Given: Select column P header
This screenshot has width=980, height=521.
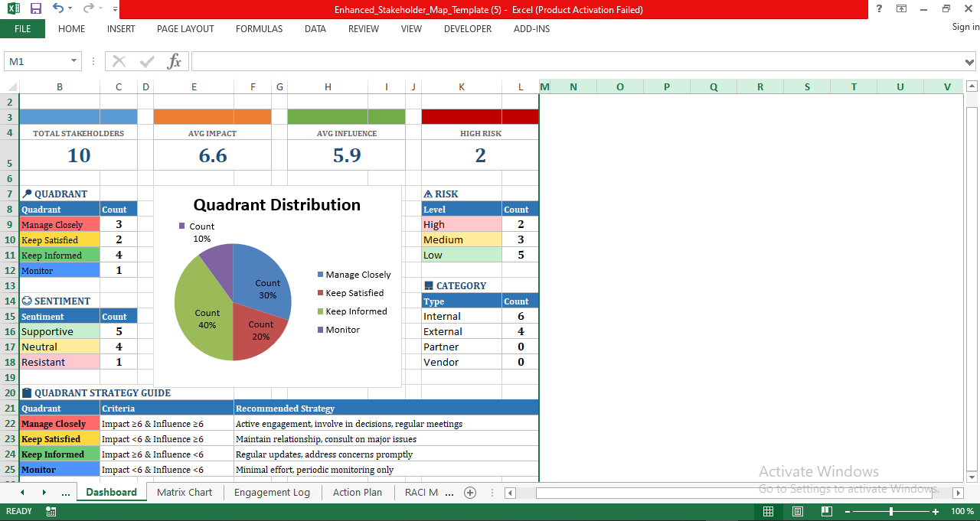Looking at the screenshot, I should click(x=666, y=86).
